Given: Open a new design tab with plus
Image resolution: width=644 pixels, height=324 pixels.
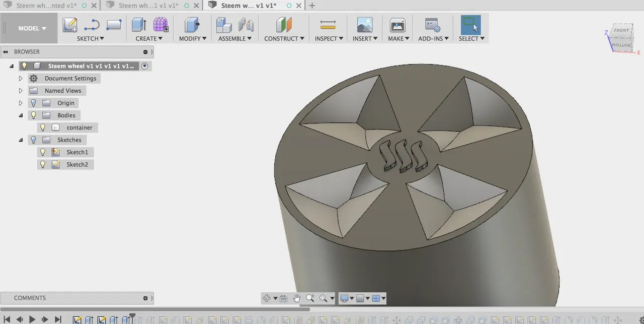Looking at the screenshot, I should 312,6.
